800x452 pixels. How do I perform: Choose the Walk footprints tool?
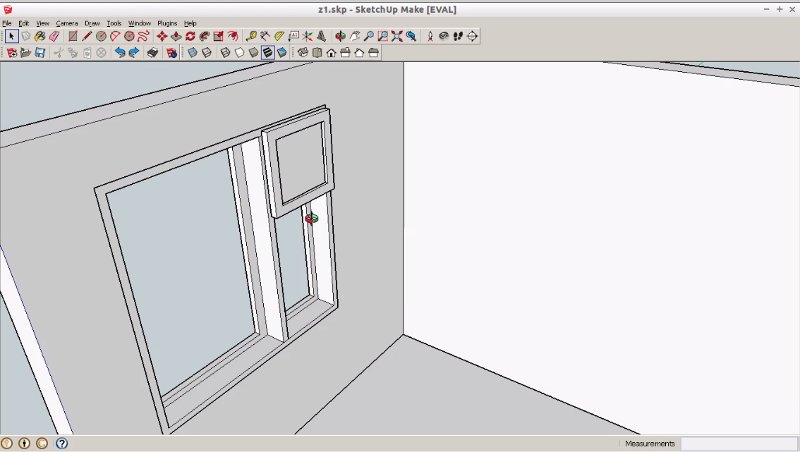458,36
